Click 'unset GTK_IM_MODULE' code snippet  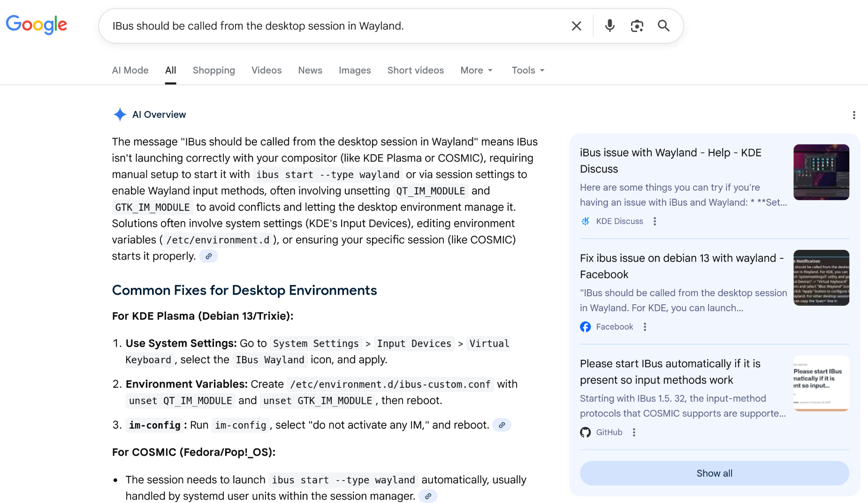318,401
